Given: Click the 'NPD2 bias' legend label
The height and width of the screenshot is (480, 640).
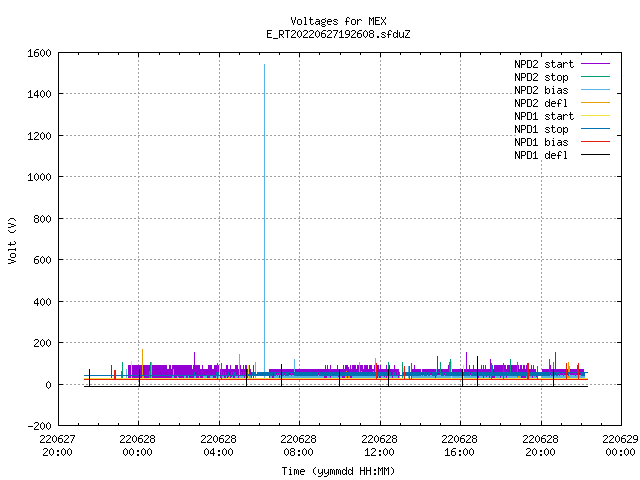Looking at the screenshot, I should point(541,90).
